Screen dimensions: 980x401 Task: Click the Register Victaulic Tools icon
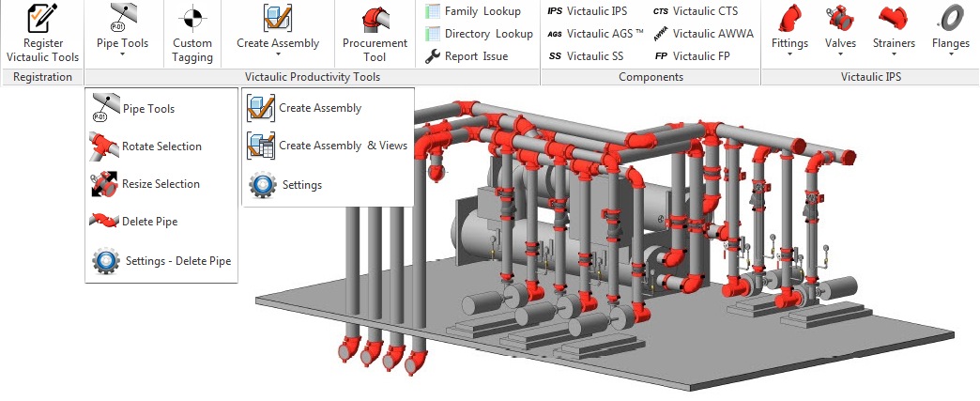(x=42, y=17)
